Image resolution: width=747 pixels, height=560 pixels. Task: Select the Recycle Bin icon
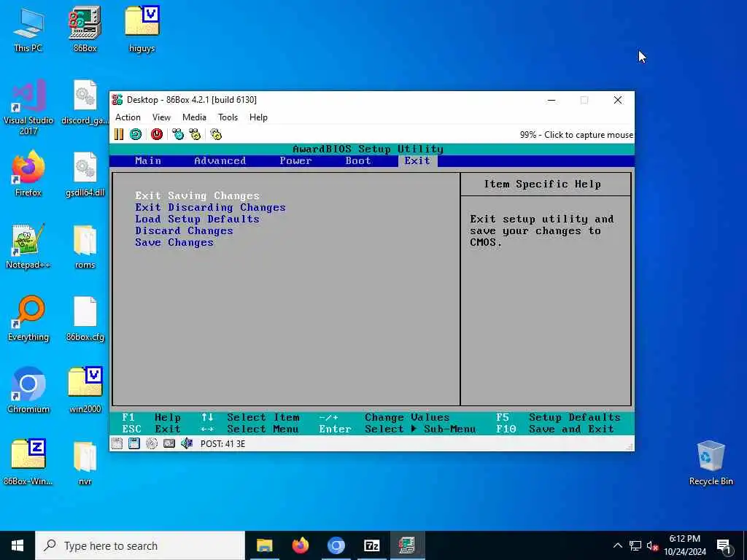pyautogui.click(x=711, y=463)
